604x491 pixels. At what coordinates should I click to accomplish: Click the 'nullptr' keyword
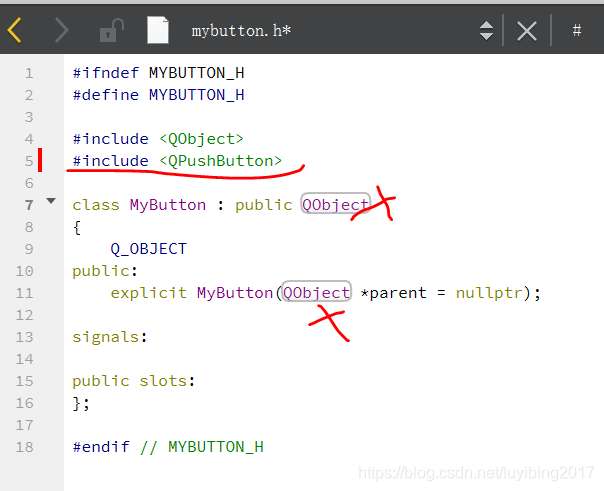[x=489, y=293]
